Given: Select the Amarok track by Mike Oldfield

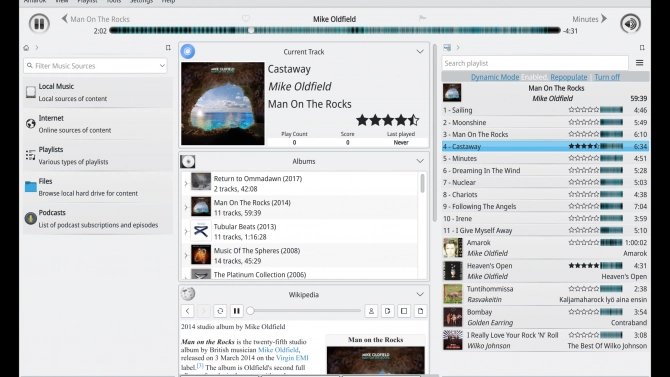Looking at the screenshot, I should (x=545, y=248).
